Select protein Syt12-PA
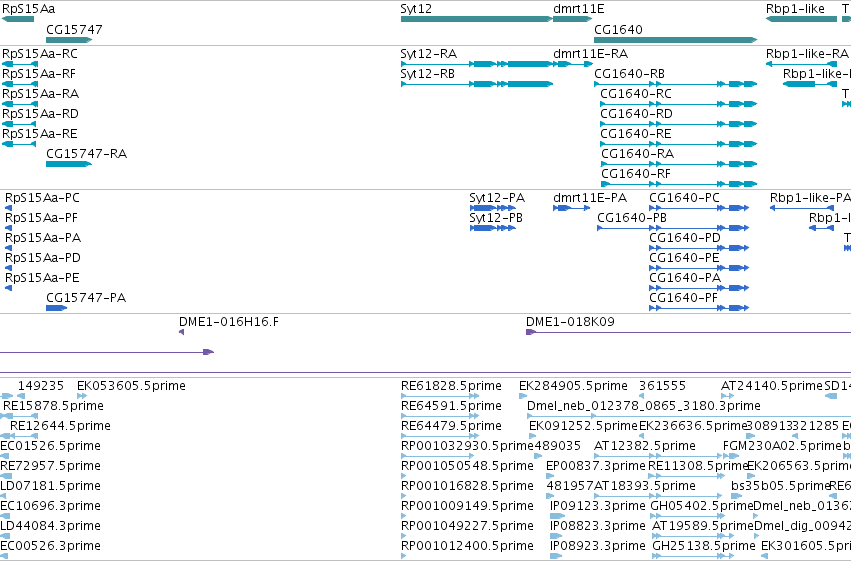Screen dimensions: 851x561 point(497,198)
